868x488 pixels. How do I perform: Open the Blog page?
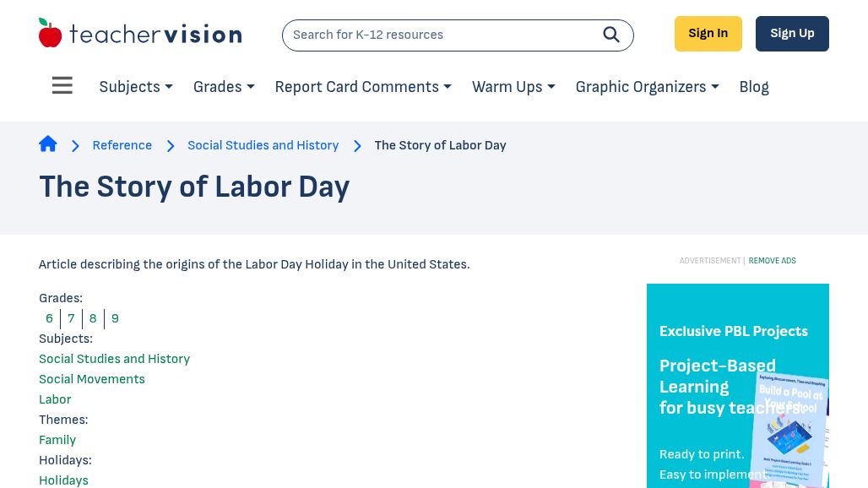click(754, 87)
